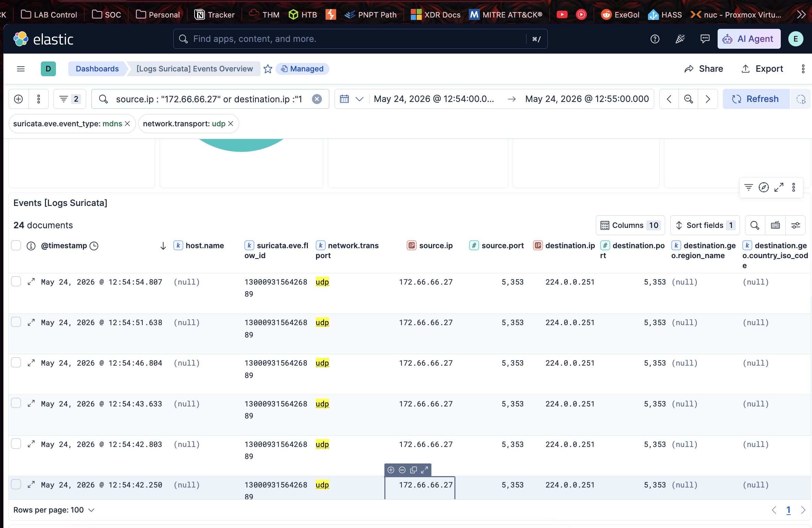Toggle the main navigation hamburger menu
Viewport: 812px width, 528px height.
click(x=21, y=69)
